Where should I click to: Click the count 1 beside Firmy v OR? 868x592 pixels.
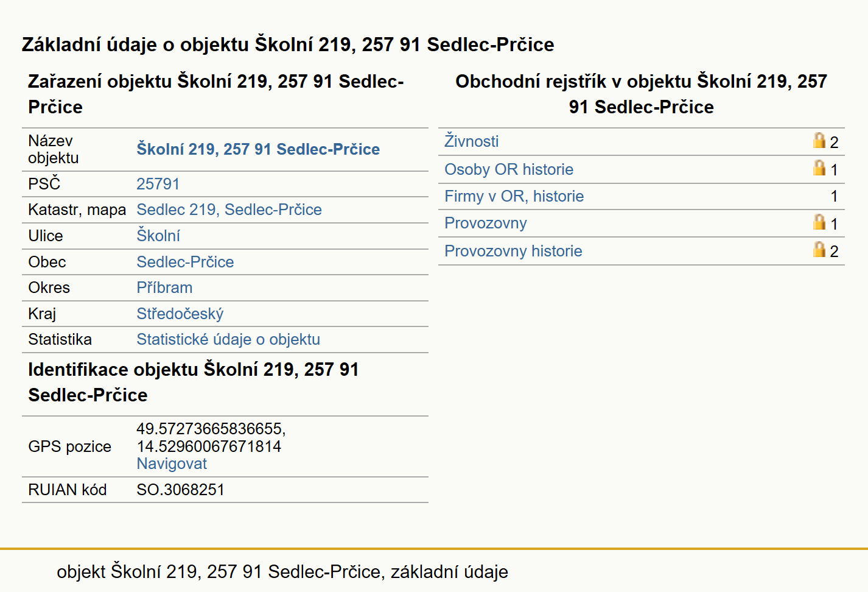point(834,196)
